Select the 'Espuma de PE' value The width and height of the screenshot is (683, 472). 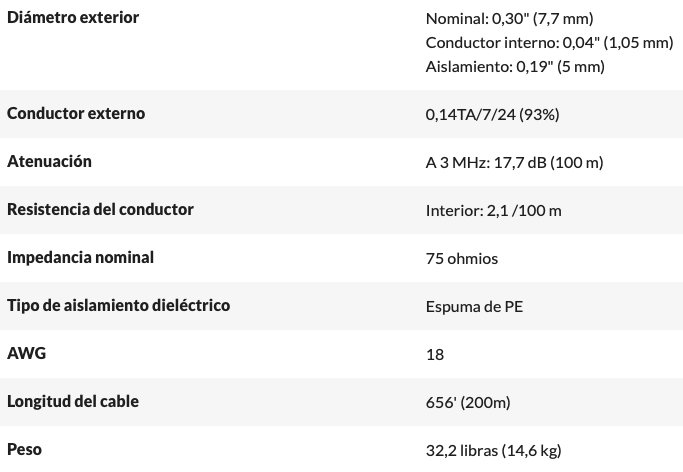[x=474, y=306]
